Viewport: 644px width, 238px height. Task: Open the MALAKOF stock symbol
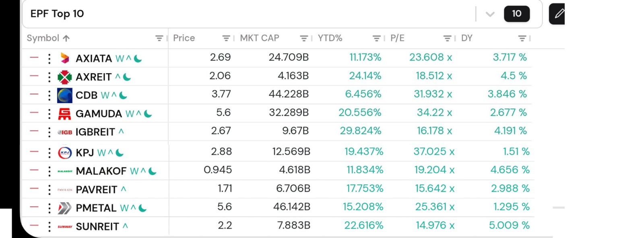(101, 172)
